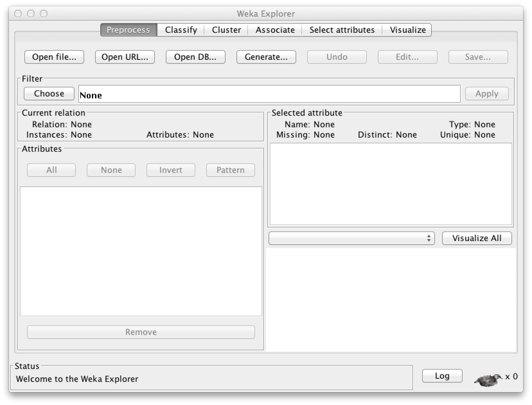Open the class attribute dropdown
This screenshot has width=532, height=405.
pyautogui.click(x=352, y=238)
